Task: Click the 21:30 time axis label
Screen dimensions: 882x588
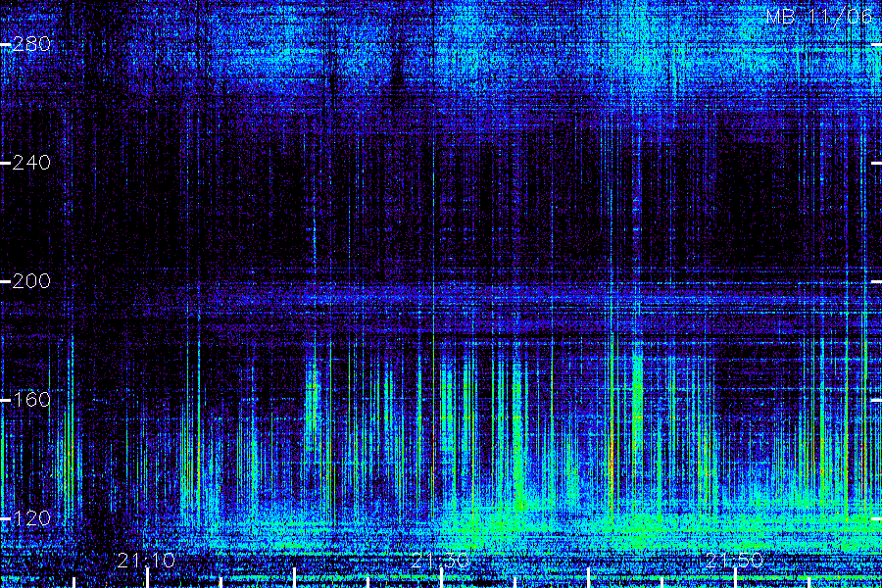Action: coord(440,560)
